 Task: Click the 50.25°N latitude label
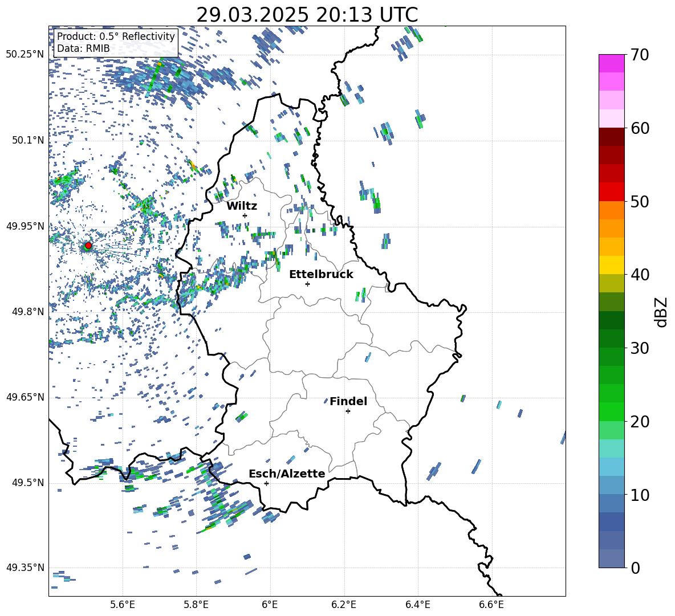point(25,55)
